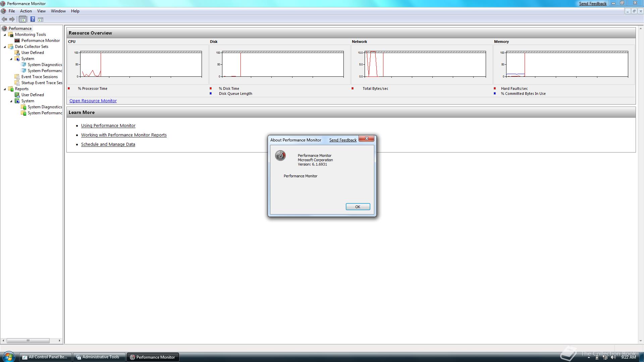Click the Data Collector Sets folder icon
The width and height of the screenshot is (644, 362).
click(x=11, y=47)
